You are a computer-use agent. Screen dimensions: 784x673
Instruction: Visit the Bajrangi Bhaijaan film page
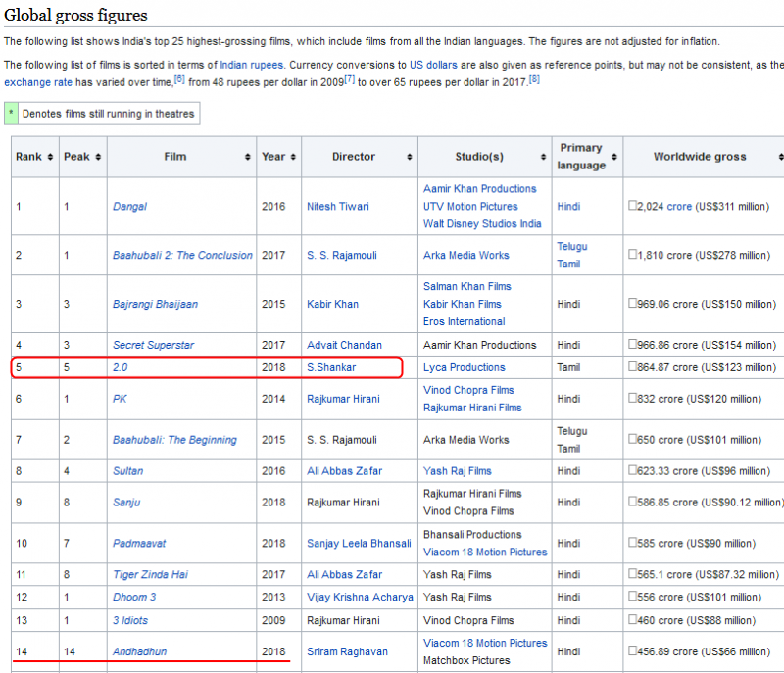155,305
